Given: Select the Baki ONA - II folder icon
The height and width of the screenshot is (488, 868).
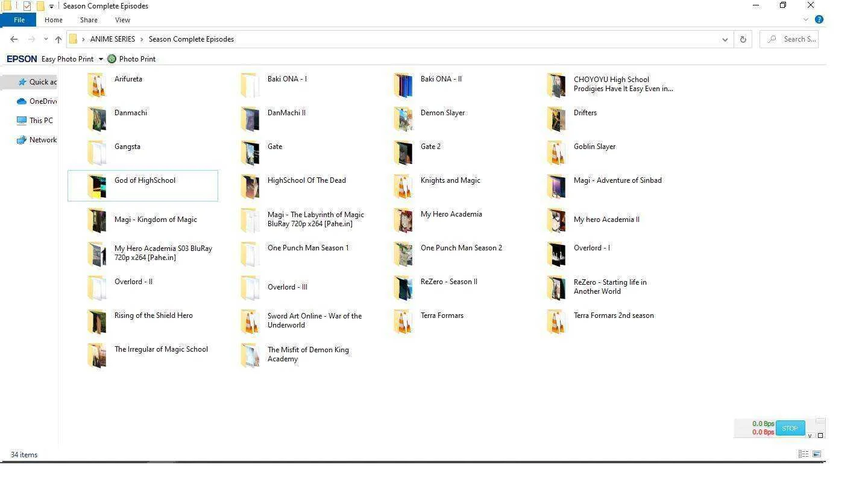Looking at the screenshot, I should tap(403, 85).
